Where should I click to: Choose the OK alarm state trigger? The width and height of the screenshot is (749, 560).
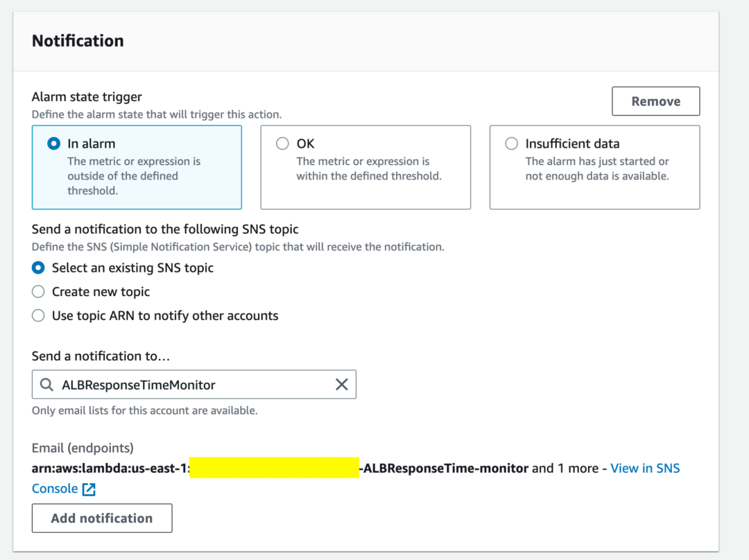282,143
